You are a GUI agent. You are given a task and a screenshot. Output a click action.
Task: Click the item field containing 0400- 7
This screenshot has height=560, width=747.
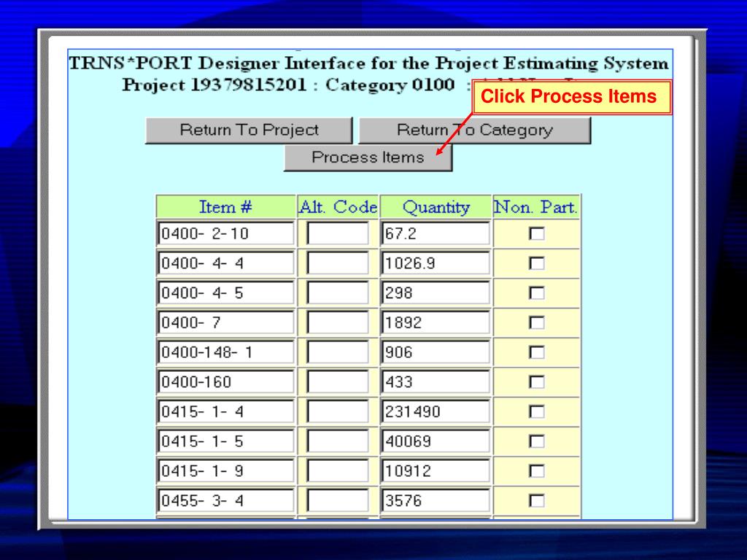[226, 322]
